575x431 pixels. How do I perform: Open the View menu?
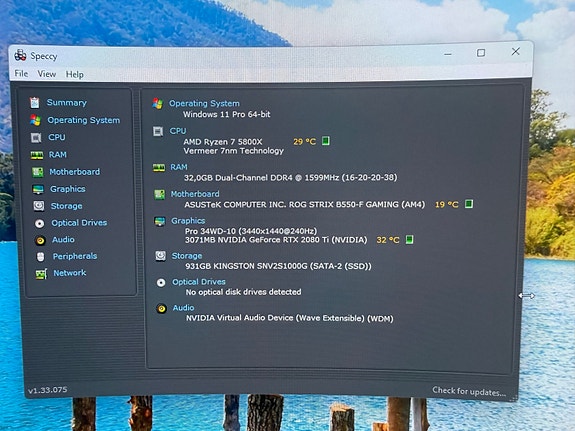click(x=47, y=74)
